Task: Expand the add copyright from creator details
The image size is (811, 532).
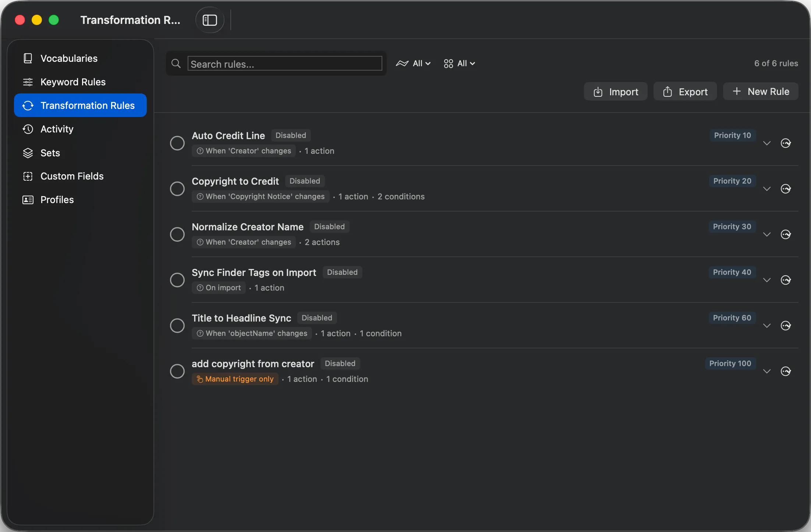Action: tap(767, 371)
